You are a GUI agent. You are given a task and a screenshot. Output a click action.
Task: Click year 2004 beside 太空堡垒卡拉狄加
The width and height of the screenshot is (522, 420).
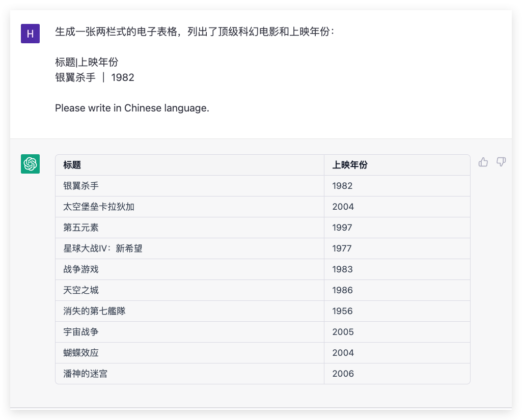pos(397,207)
